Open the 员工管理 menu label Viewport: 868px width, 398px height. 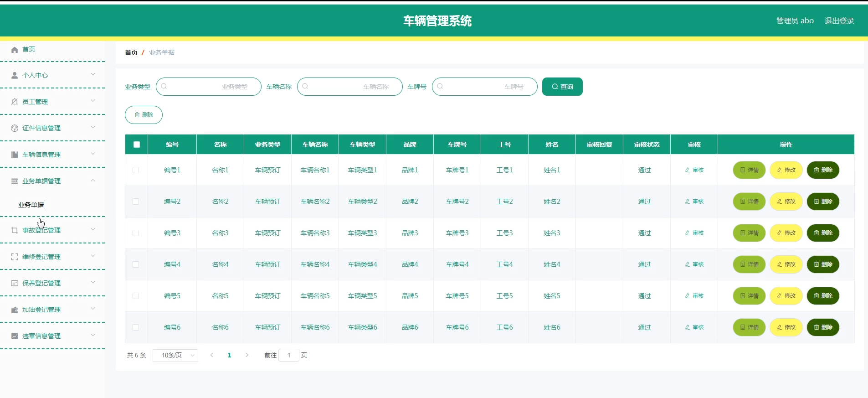pyautogui.click(x=35, y=102)
